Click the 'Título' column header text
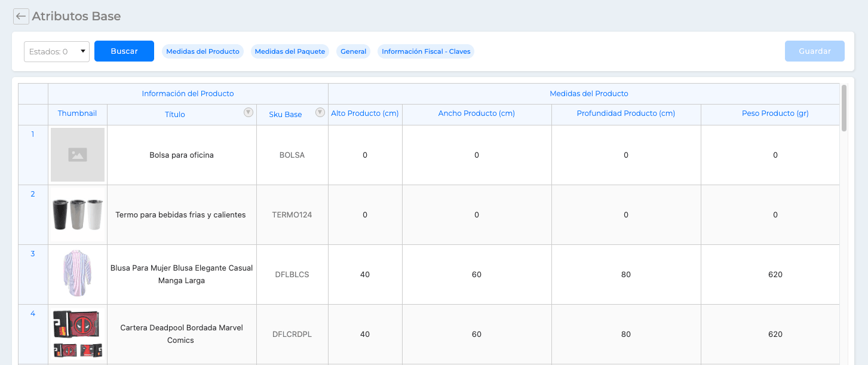 click(x=175, y=115)
